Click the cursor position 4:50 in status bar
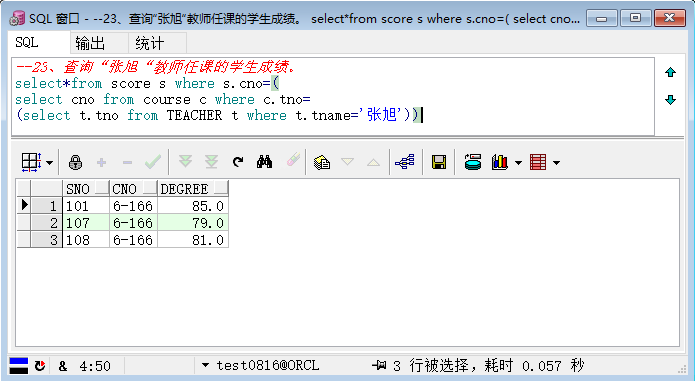 (95, 366)
